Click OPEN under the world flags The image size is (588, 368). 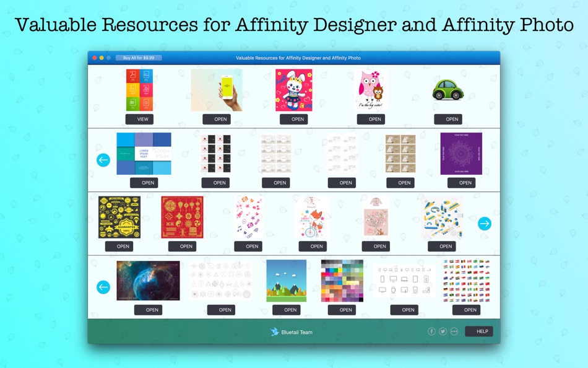pos(467,310)
